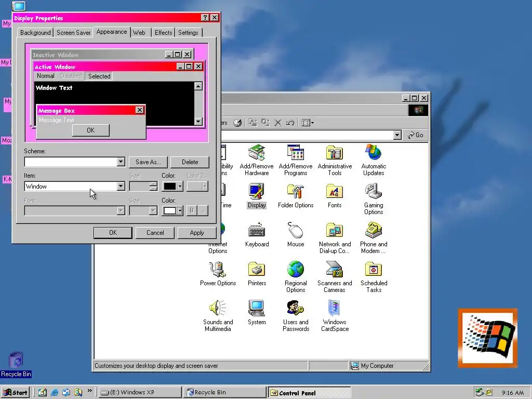Click Normal menu item in preview window
This screenshot has width=532, height=399.
click(x=46, y=76)
